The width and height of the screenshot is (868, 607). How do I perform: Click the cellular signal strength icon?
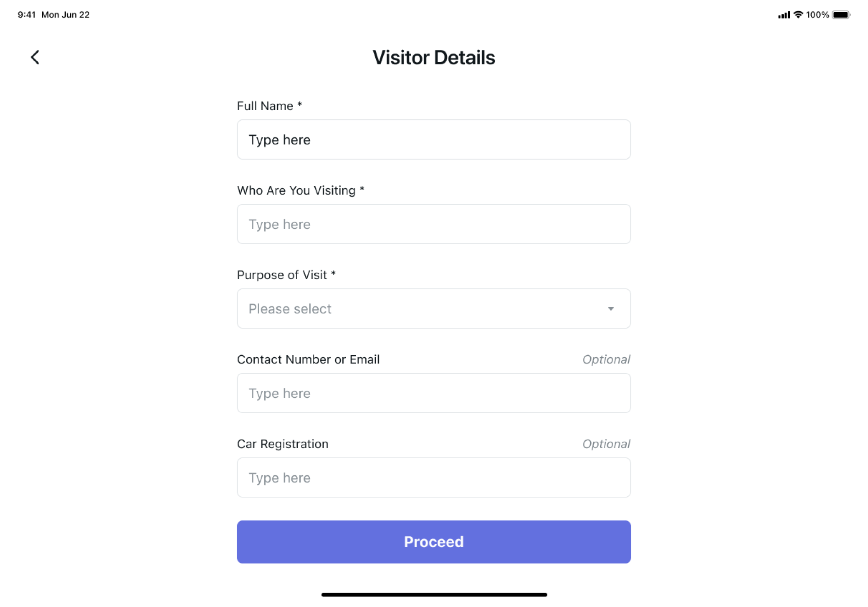[783, 15]
